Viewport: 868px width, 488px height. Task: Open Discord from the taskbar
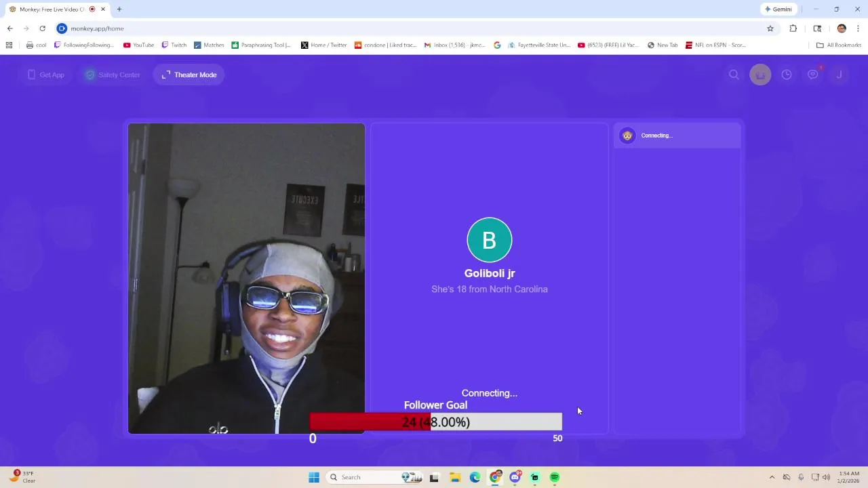[x=515, y=477]
